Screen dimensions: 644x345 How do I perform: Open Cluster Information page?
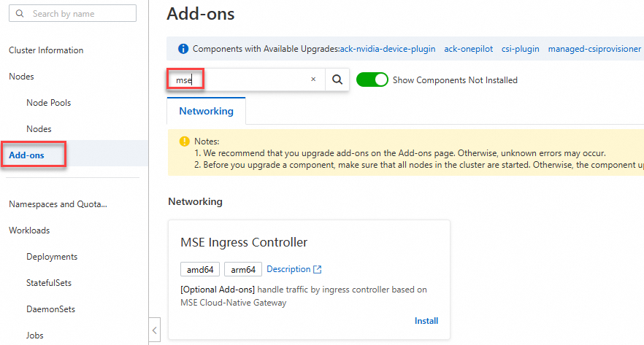click(x=46, y=50)
